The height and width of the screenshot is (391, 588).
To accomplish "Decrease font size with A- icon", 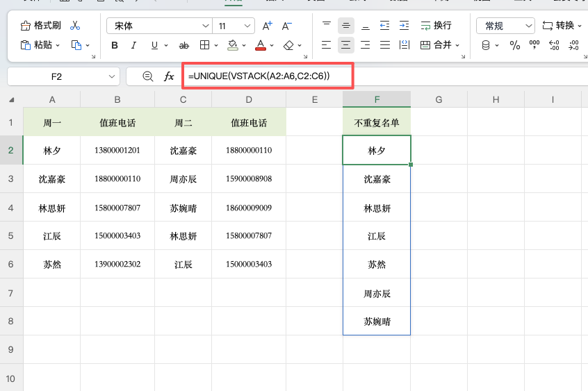I will [x=286, y=26].
